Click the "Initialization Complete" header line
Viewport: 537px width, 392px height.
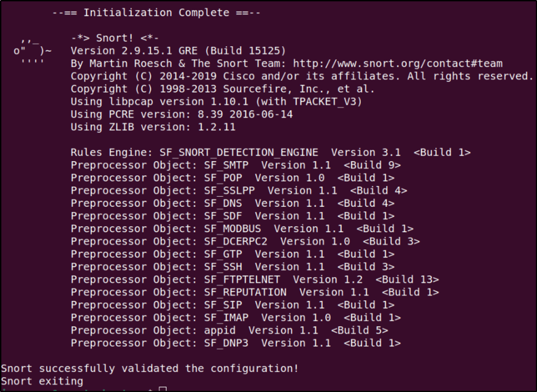(x=156, y=13)
